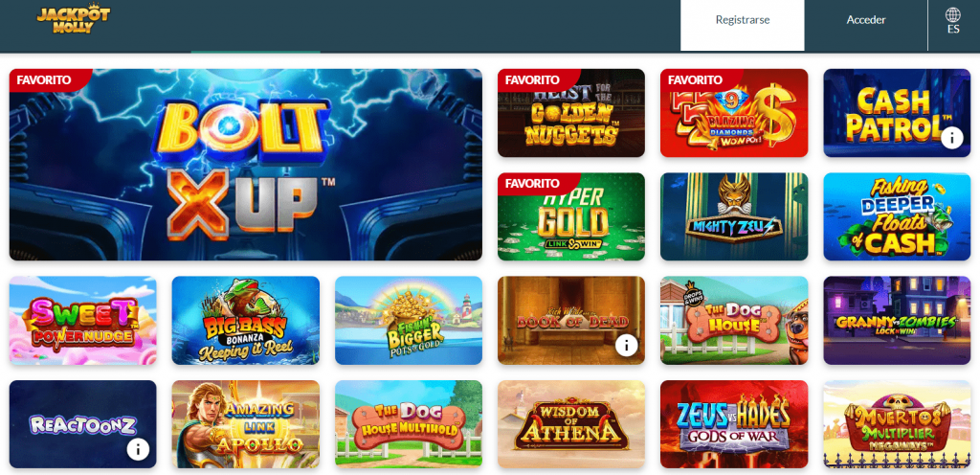Open Big Bass Bonanza Keeping it Reel
The height and width of the screenshot is (475, 980).
point(246,321)
